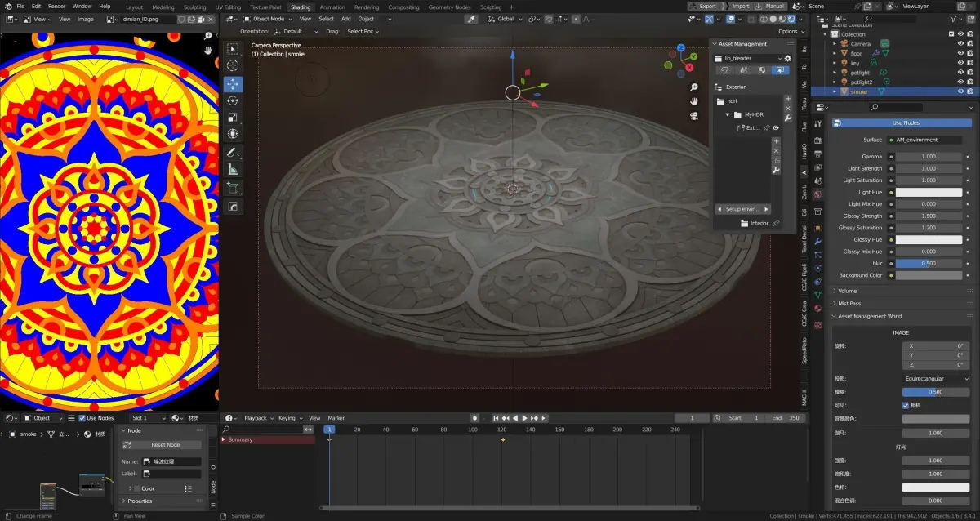Expand the Volume panel
The height and width of the screenshot is (521, 980).
coord(847,291)
